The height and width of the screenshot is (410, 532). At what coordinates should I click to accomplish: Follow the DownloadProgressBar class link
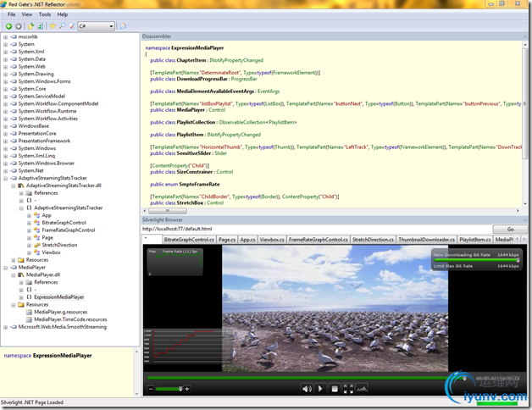pos(202,79)
